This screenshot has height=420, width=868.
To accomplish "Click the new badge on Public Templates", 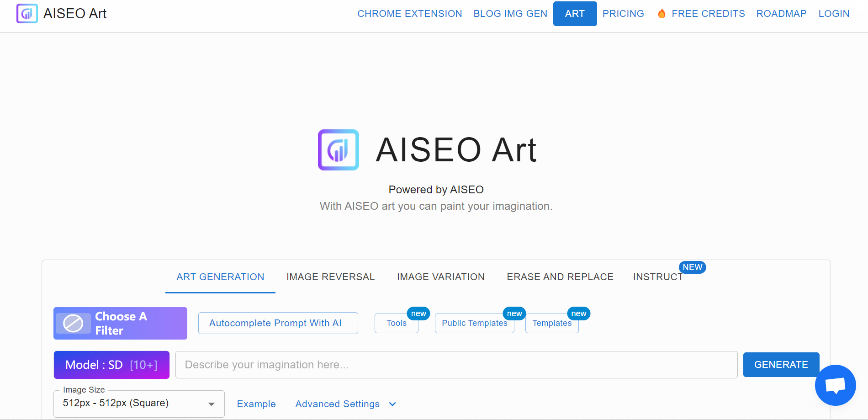I will (x=514, y=314).
